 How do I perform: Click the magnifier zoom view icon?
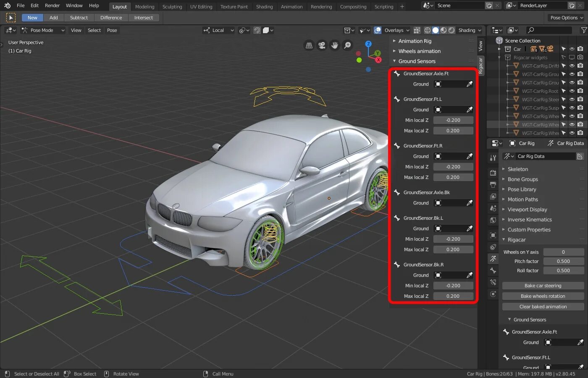pos(347,45)
